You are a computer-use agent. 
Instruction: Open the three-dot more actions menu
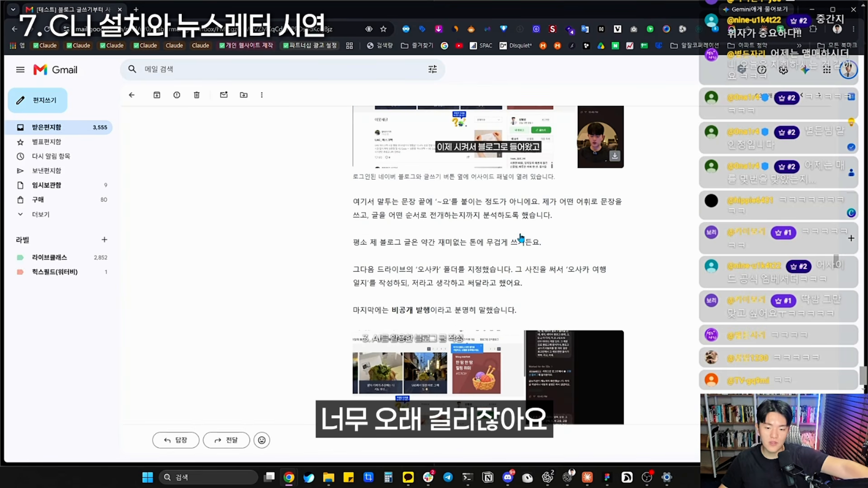[x=261, y=95]
